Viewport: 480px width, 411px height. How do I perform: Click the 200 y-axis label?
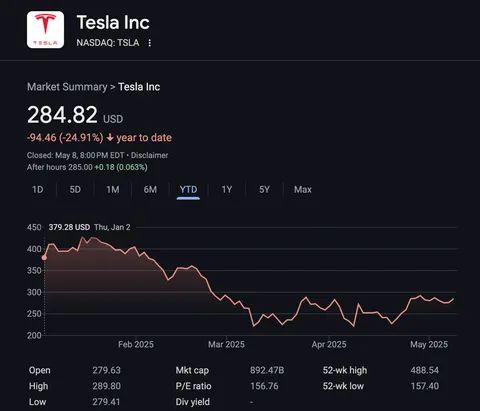[x=34, y=336]
